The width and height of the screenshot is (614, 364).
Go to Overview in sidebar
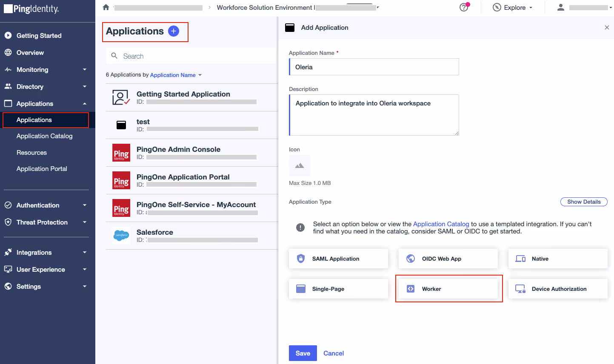(x=30, y=52)
